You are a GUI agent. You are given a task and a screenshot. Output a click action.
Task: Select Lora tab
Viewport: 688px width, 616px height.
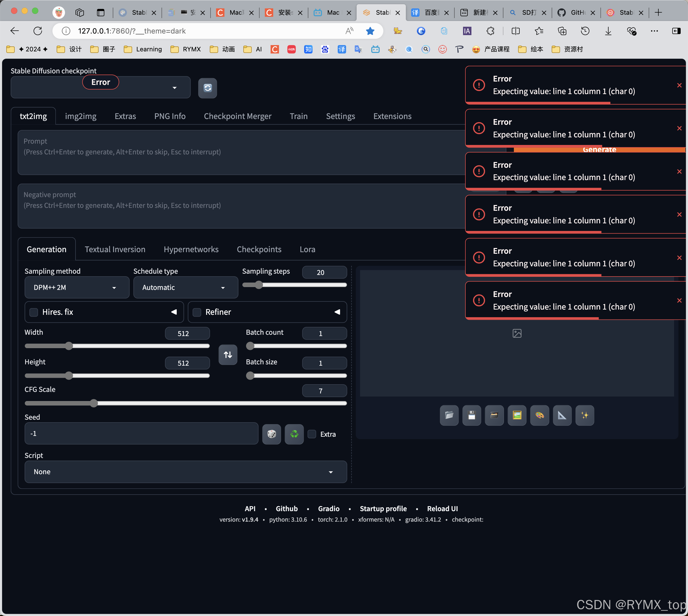pyautogui.click(x=308, y=250)
